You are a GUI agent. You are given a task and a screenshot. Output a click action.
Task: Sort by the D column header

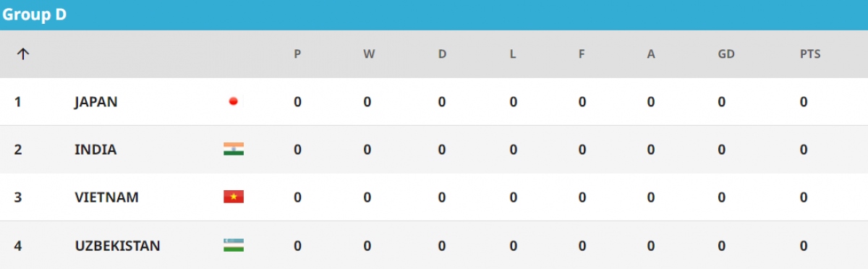click(442, 54)
